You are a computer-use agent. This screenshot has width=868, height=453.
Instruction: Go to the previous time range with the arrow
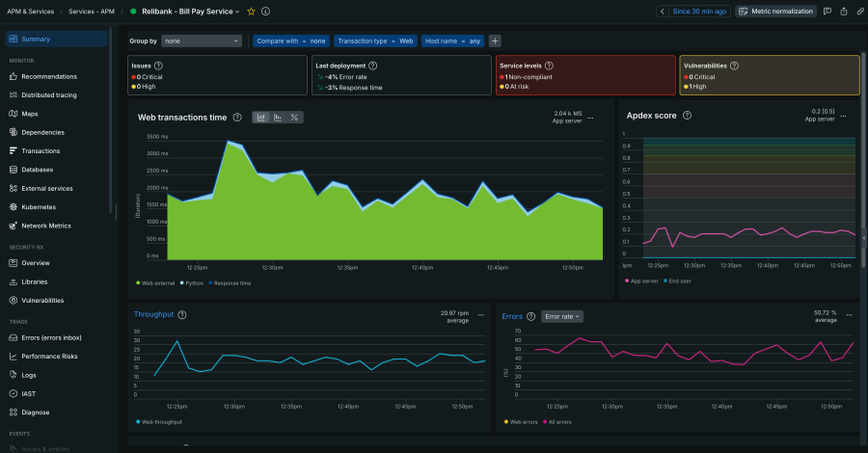click(662, 11)
